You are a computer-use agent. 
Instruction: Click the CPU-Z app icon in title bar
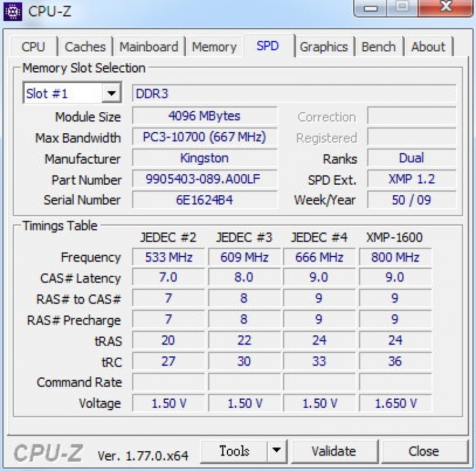pyautogui.click(x=12, y=11)
